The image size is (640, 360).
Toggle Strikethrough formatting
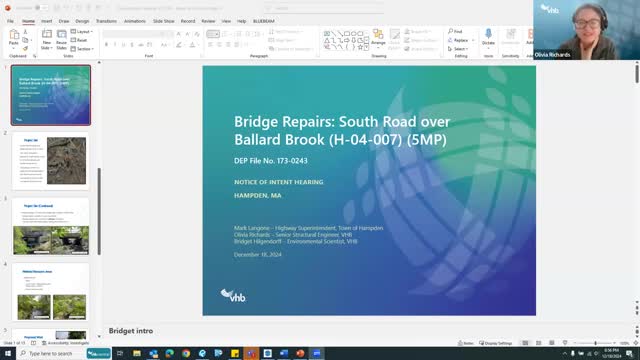(141, 44)
